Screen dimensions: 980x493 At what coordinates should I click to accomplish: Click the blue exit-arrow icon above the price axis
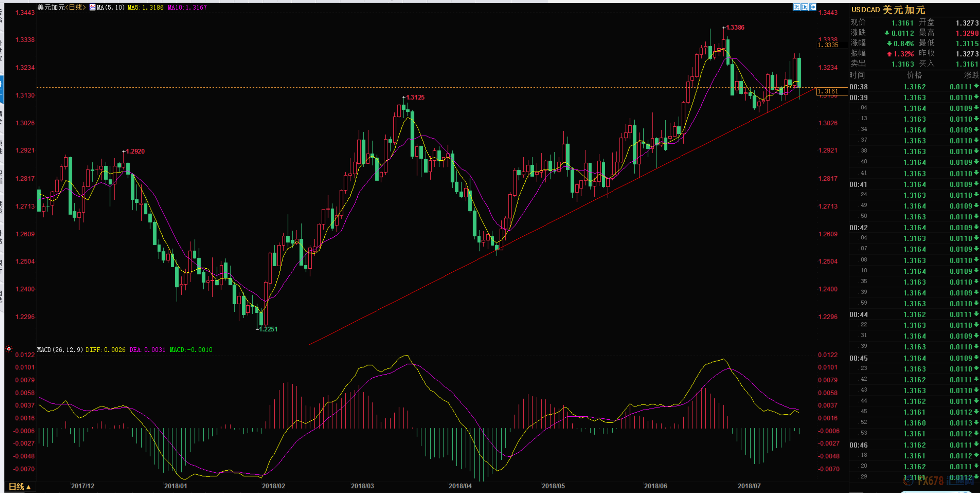point(813,7)
